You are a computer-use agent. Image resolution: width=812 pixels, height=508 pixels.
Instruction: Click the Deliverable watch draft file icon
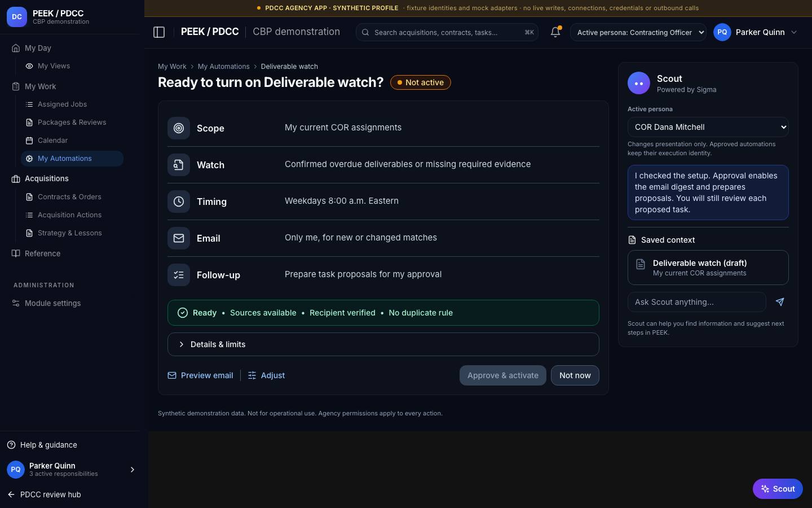click(641, 264)
